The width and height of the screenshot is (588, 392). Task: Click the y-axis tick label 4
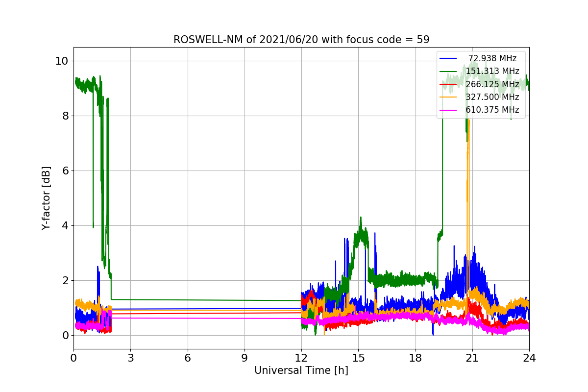(65, 226)
